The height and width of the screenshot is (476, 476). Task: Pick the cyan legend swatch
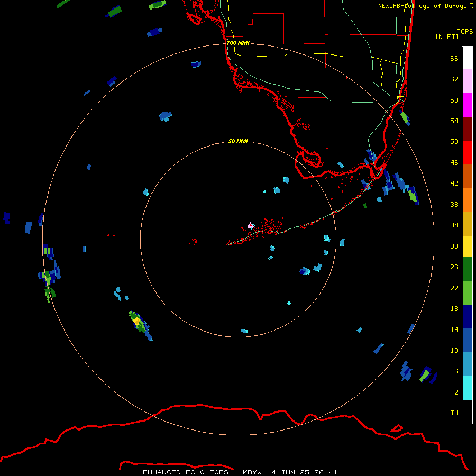pyautogui.click(x=467, y=388)
